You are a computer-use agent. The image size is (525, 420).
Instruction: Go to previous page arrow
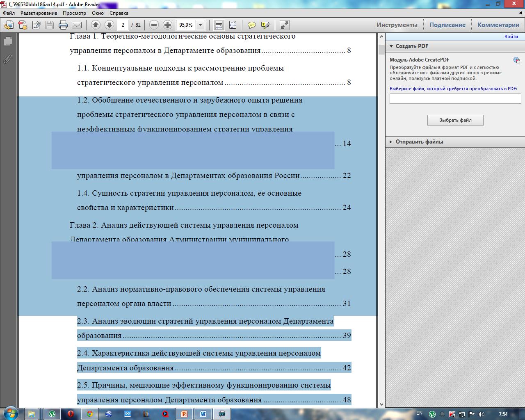point(96,25)
